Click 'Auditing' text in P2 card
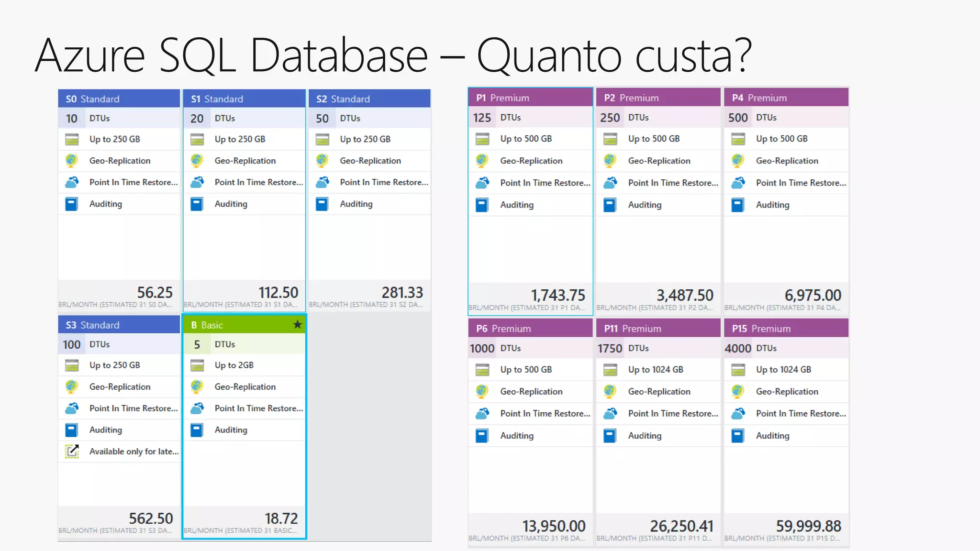The width and height of the screenshot is (980, 551). pos(645,205)
